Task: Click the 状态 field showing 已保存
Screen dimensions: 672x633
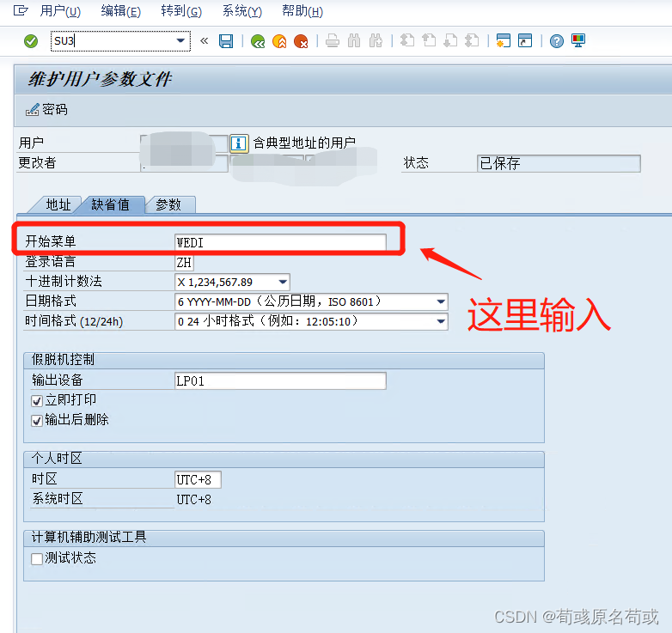Action: point(559,163)
